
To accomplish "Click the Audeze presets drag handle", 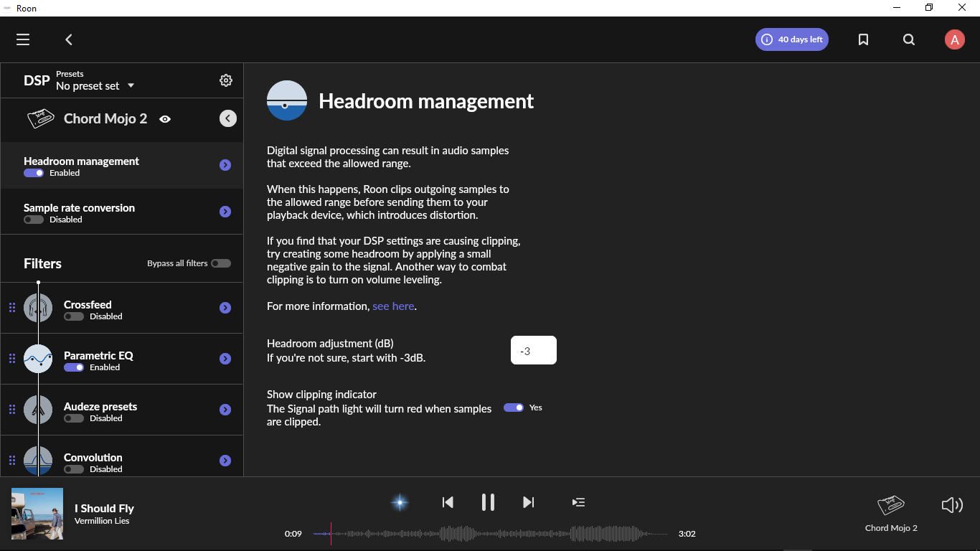I will coord(12,410).
